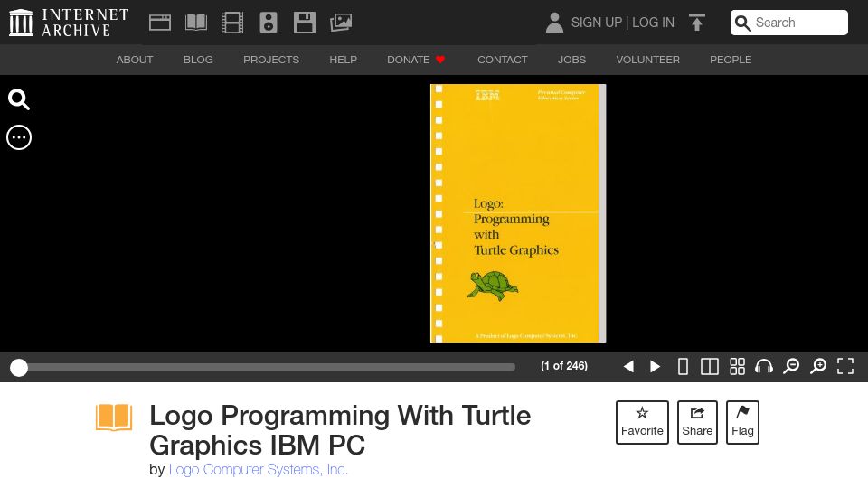Click the LOG IN link
868x488 pixels.
pyautogui.click(x=653, y=23)
